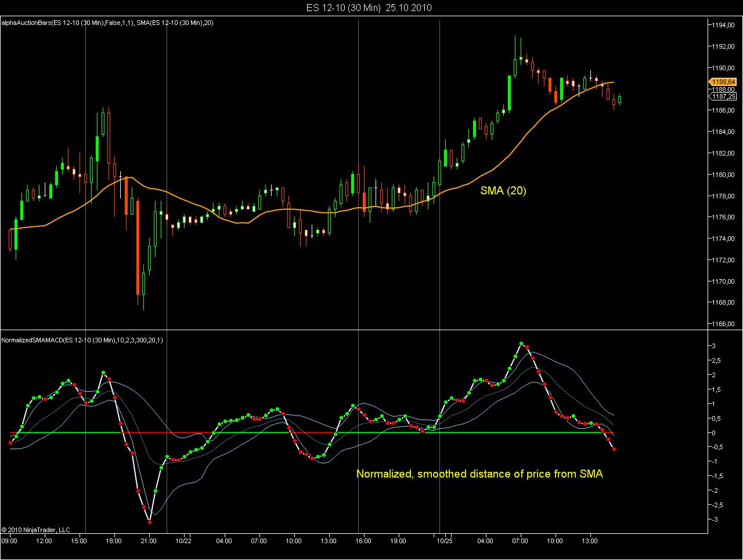Click the 12:00 time axis label

(44, 541)
